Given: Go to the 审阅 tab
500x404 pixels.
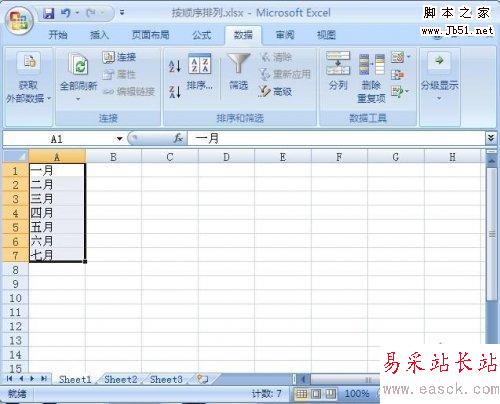Looking at the screenshot, I should [x=285, y=35].
